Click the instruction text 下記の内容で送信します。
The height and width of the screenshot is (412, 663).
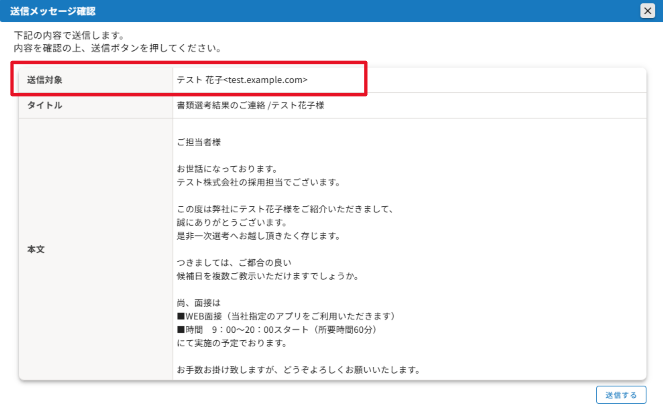[70, 35]
